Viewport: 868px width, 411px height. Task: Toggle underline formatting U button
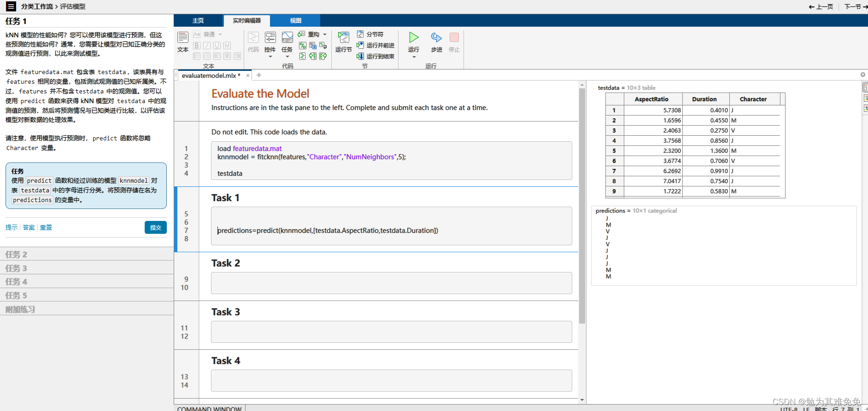217,46
